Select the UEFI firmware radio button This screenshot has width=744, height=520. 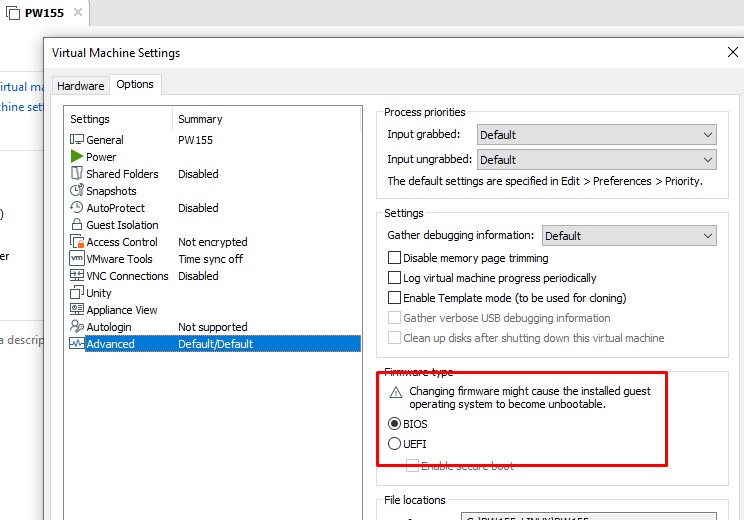click(394, 444)
